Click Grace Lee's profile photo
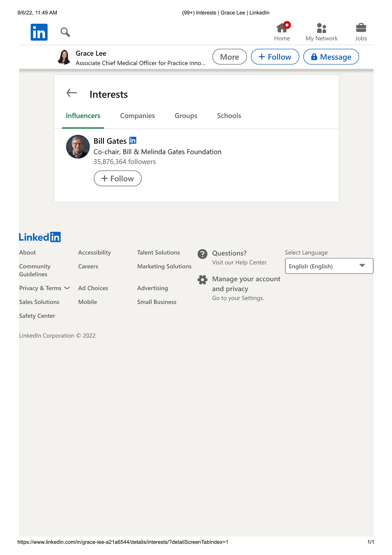The height and width of the screenshot is (555, 392). pyautogui.click(x=64, y=57)
